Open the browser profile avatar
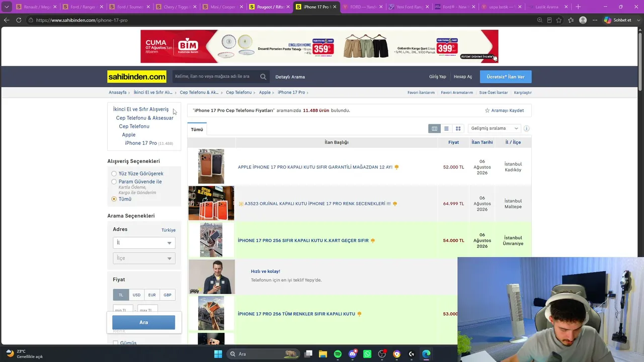 click(x=583, y=20)
